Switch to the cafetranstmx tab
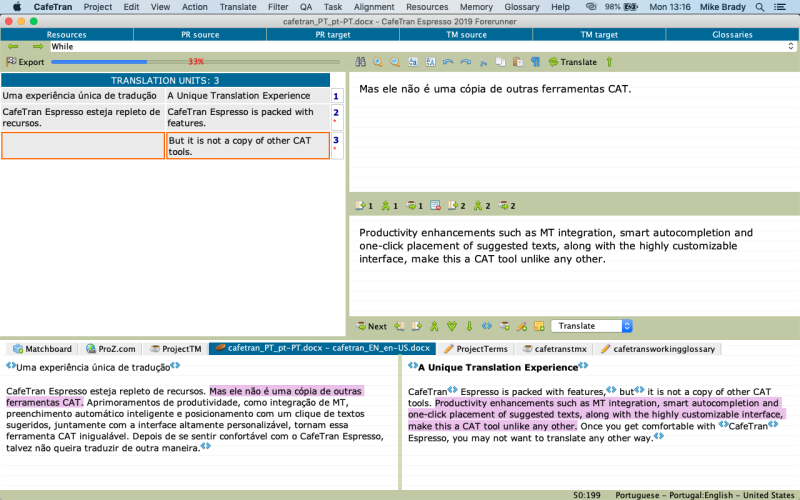Viewport: 800px width, 500px height. (555, 349)
